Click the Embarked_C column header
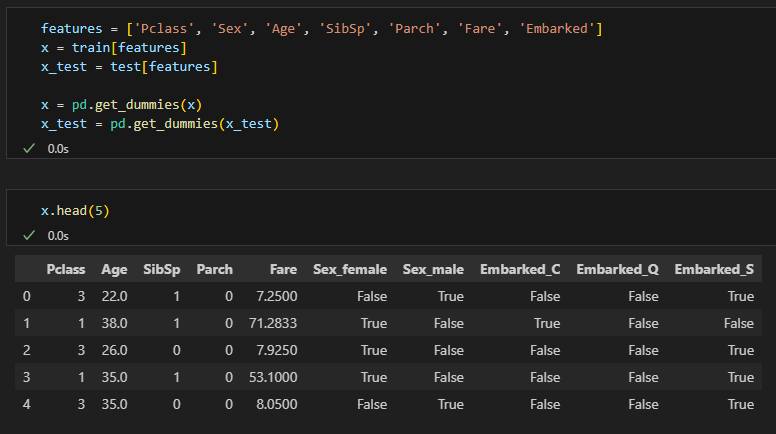 pyautogui.click(x=520, y=269)
